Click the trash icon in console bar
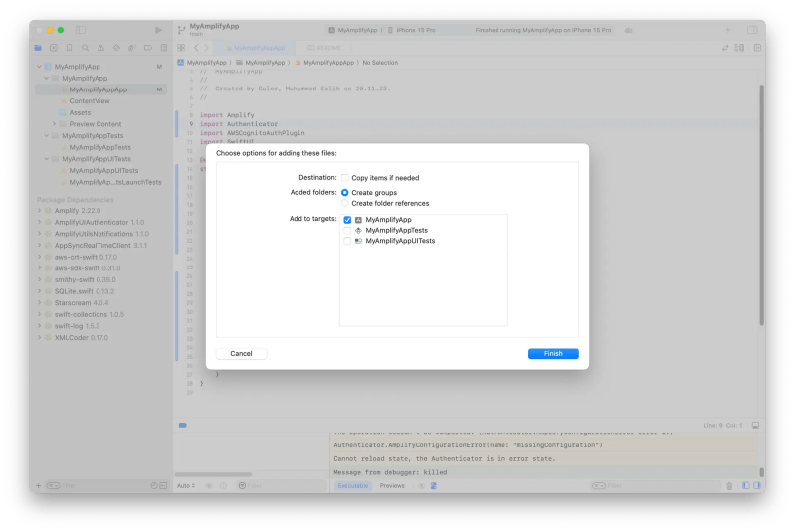Viewport: 795px width, 532px height. [729, 486]
